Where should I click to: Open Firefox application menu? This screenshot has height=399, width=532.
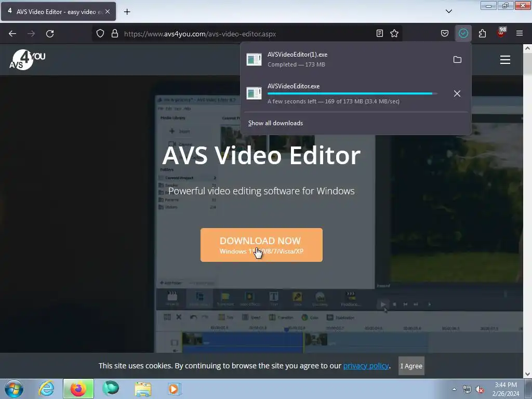[520, 33]
